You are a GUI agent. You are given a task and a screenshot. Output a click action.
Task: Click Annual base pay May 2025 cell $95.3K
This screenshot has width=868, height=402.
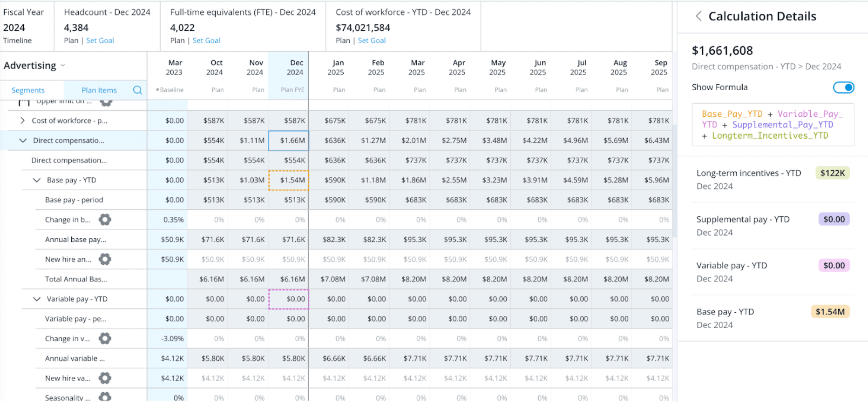click(490, 240)
